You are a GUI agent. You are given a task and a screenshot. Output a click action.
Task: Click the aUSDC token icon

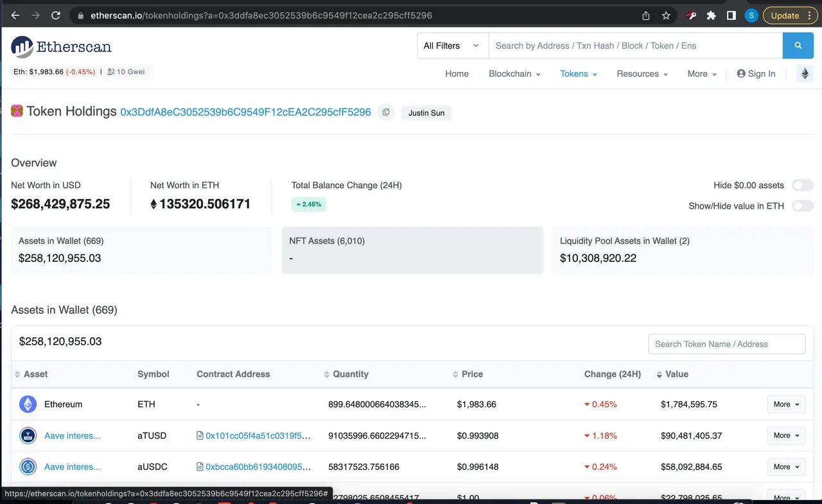pyautogui.click(x=28, y=467)
